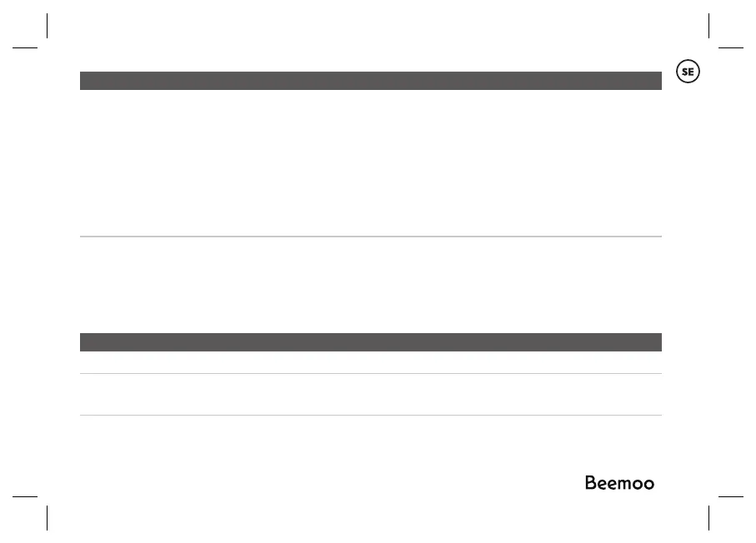Click the top-right horizontal crop mark
This screenshot has height=543, width=756.
[x=730, y=47]
